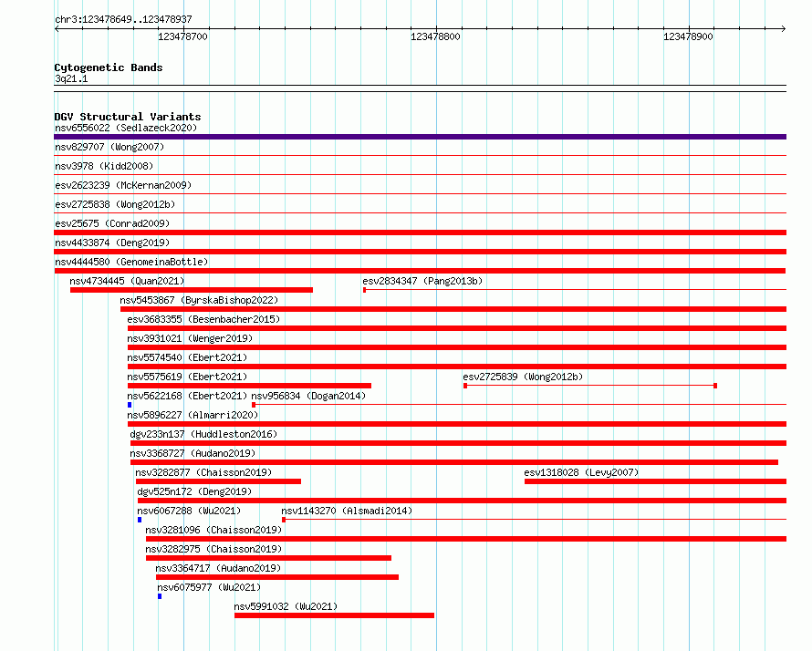Open esv2834347 (Pang2013b) label
The image size is (812, 651).
point(422,281)
